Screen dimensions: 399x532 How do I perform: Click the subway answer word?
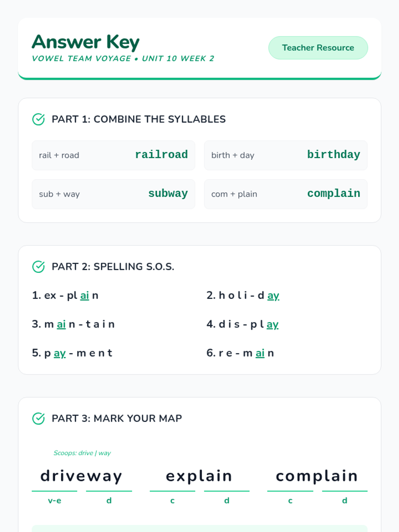pos(168,194)
